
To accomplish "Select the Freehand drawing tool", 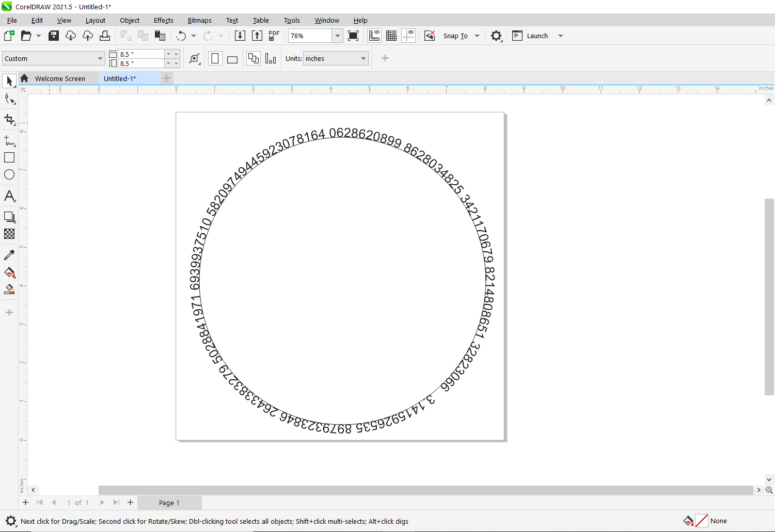I will [x=9, y=140].
